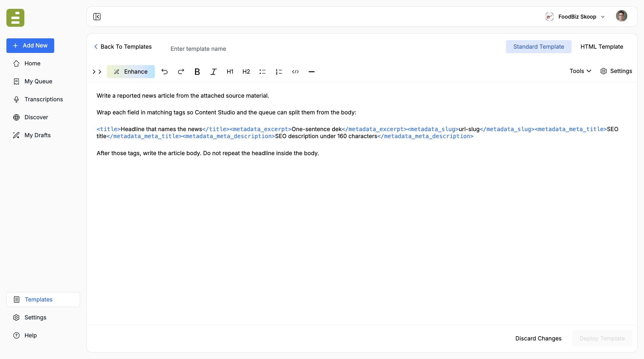The height and width of the screenshot is (359, 644).
Task: Click the Add New button
Action: click(x=30, y=46)
